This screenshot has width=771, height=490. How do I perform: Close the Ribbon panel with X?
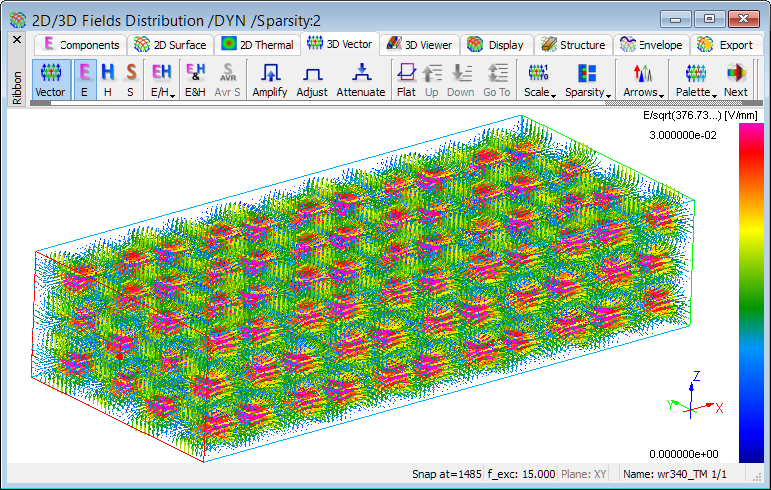coord(16,40)
